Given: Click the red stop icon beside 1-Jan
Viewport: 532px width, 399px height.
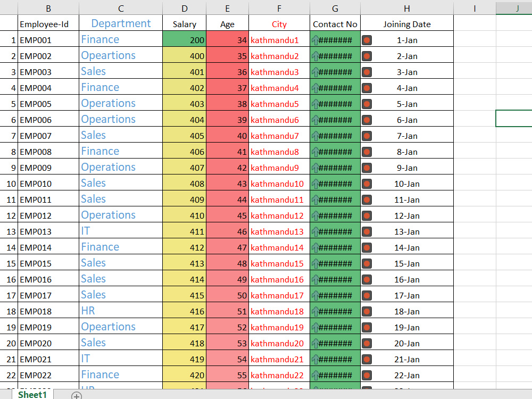Looking at the screenshot, I should [x=367, y=40].
